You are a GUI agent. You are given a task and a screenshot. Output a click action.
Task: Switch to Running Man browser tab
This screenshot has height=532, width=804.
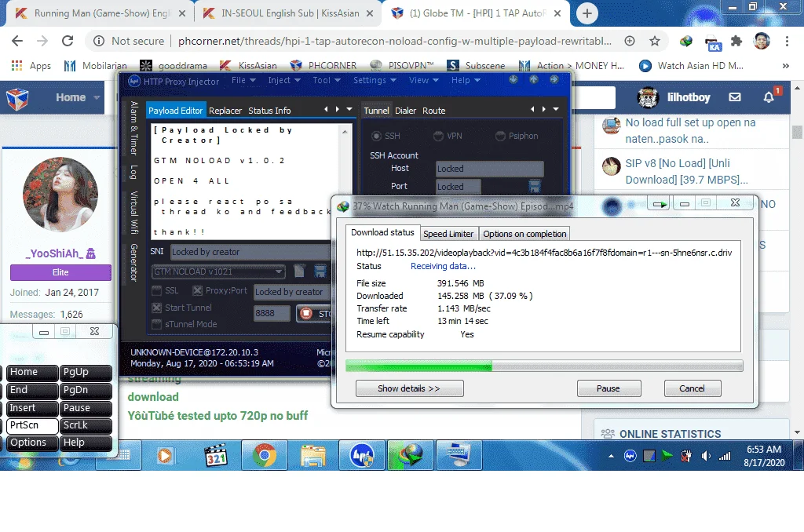(x=101, y=13)
